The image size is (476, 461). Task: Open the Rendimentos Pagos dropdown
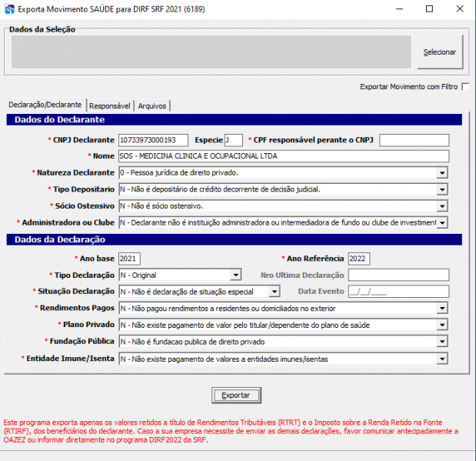coord(442,309)
